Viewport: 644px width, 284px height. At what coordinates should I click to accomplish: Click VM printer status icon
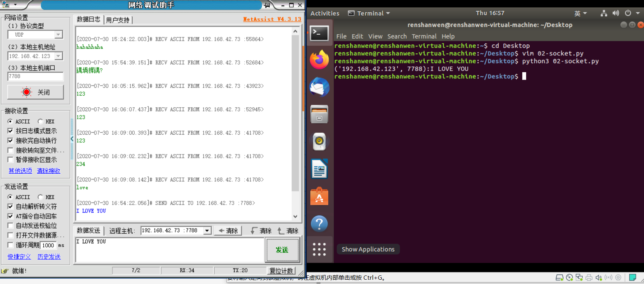[589, 278]
